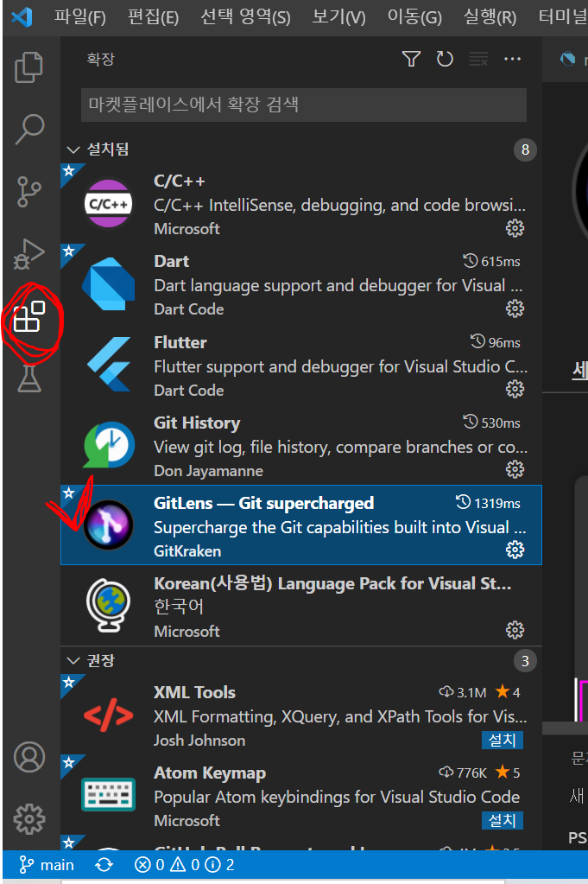Open the 선택 영역(S) menu

pos(245,17)
